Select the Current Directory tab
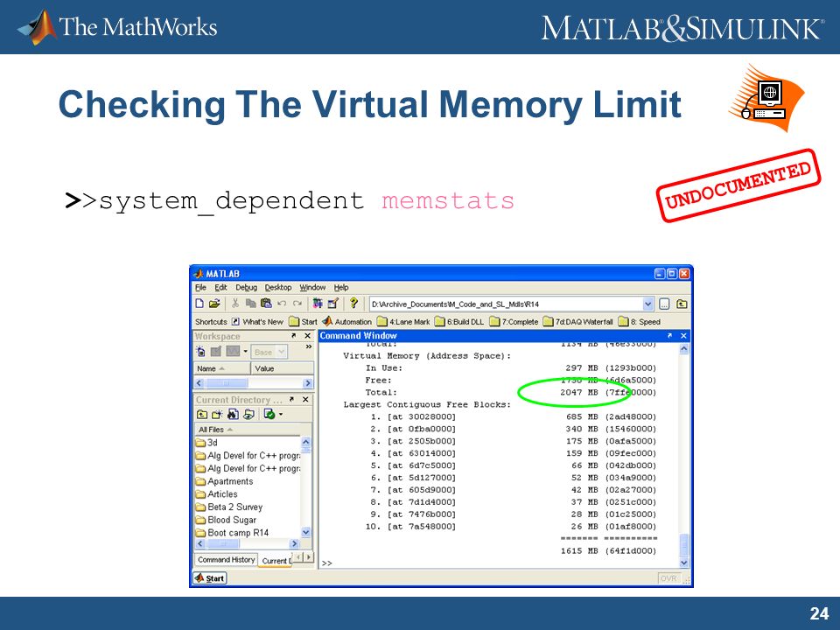 coord(276,561)
